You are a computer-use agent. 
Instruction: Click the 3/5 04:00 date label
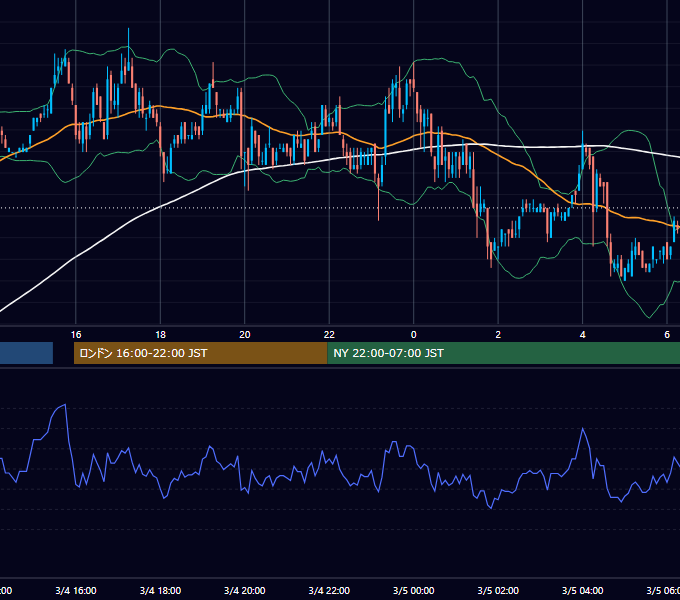coord(582,590)
